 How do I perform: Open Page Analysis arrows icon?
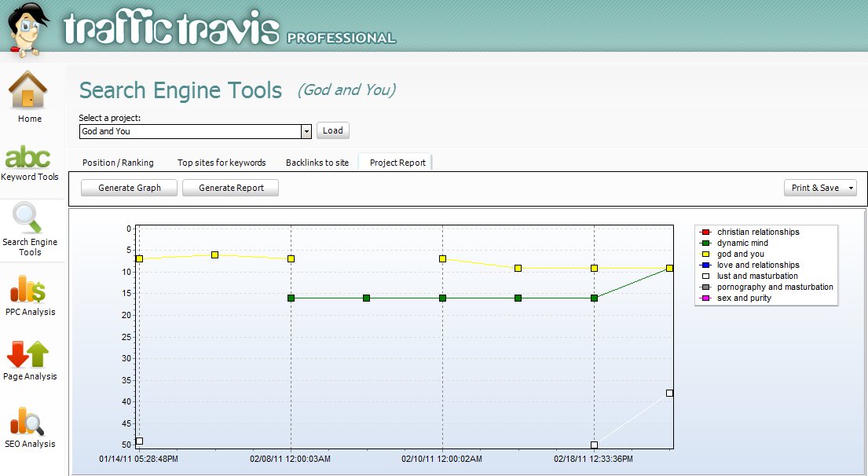coord(29,354)
